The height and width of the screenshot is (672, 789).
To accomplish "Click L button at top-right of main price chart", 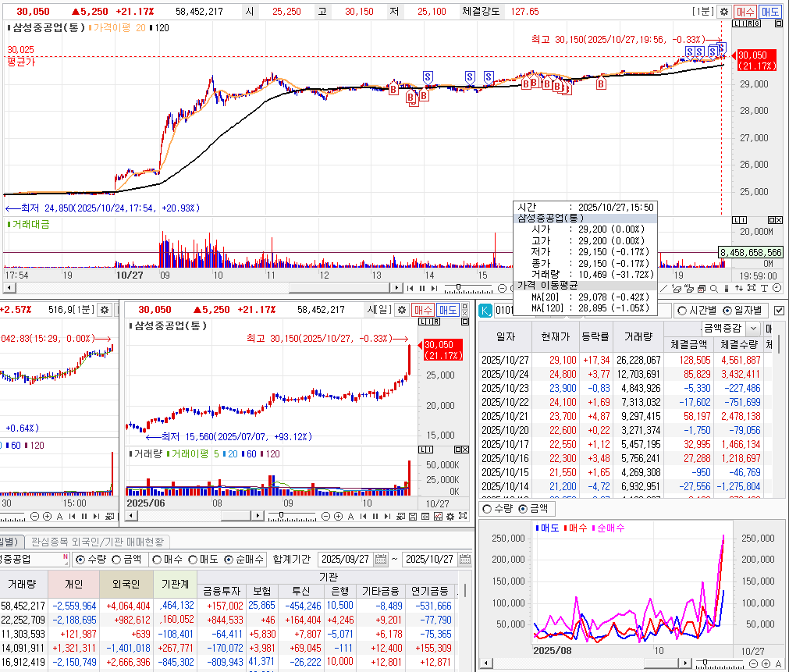I will (x=736, y=23).
